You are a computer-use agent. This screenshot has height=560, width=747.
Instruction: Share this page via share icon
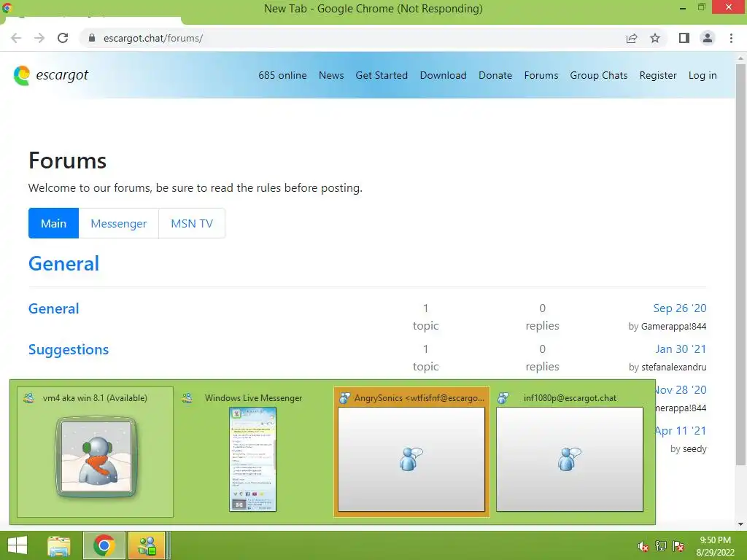[632, 38]
